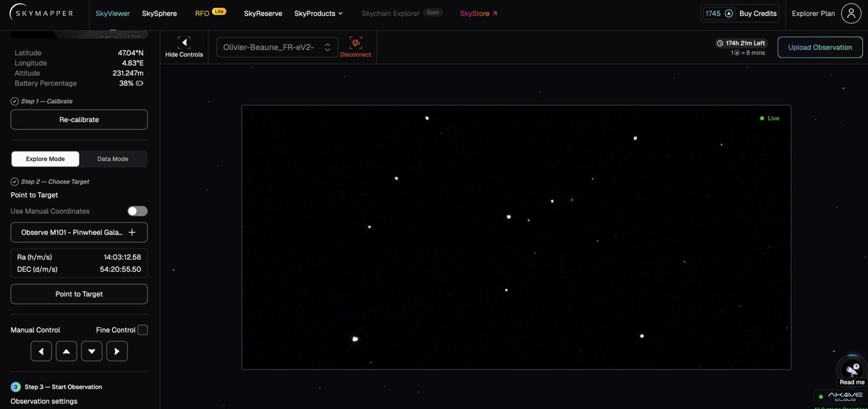Expand the SkyProducts dropdown menu
The width and height of the screenshot is (868, 409).
(318, 13)
